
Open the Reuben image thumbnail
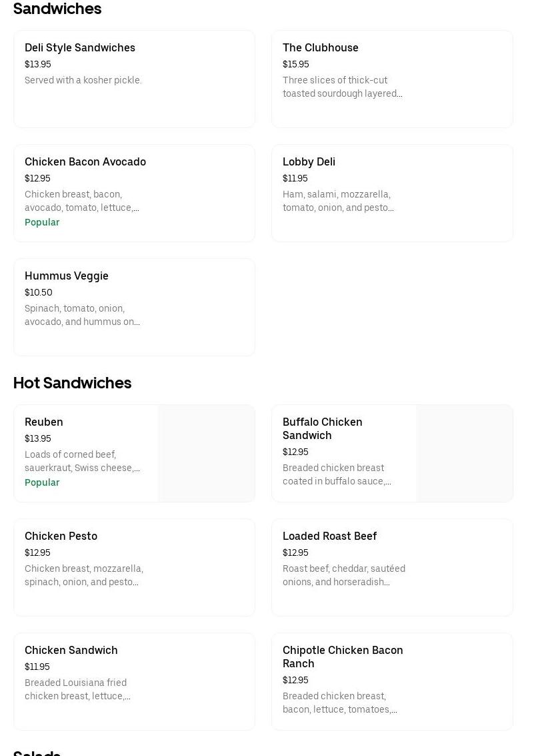click(206, 453)
